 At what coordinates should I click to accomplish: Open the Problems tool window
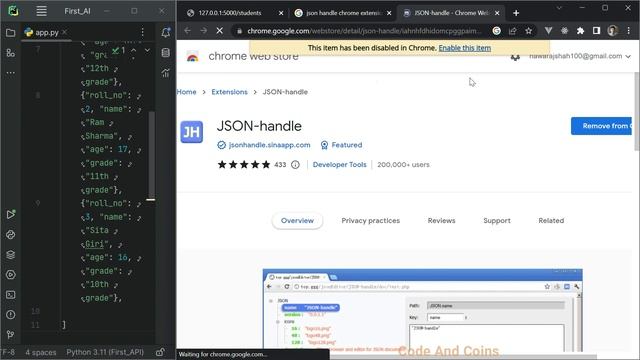tap(11, 315)
